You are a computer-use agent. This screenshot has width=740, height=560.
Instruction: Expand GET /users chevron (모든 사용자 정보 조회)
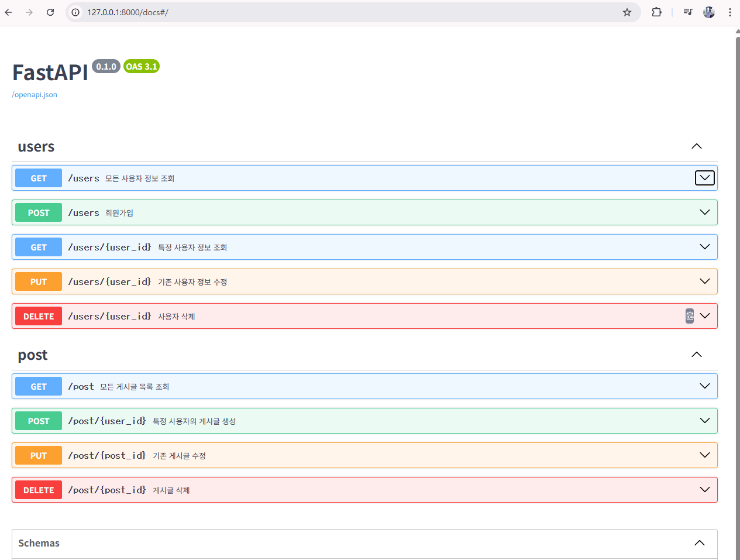[x=705, y=178]
